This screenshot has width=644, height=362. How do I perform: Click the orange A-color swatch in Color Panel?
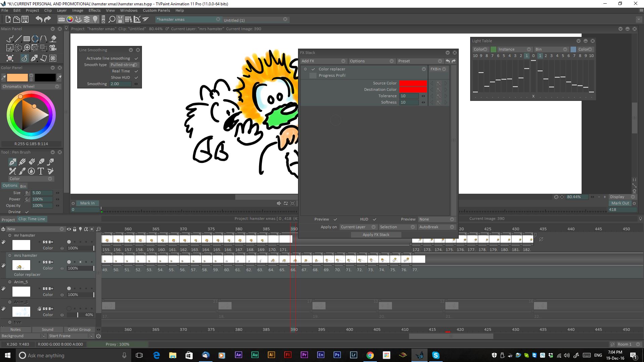(17, 77)
